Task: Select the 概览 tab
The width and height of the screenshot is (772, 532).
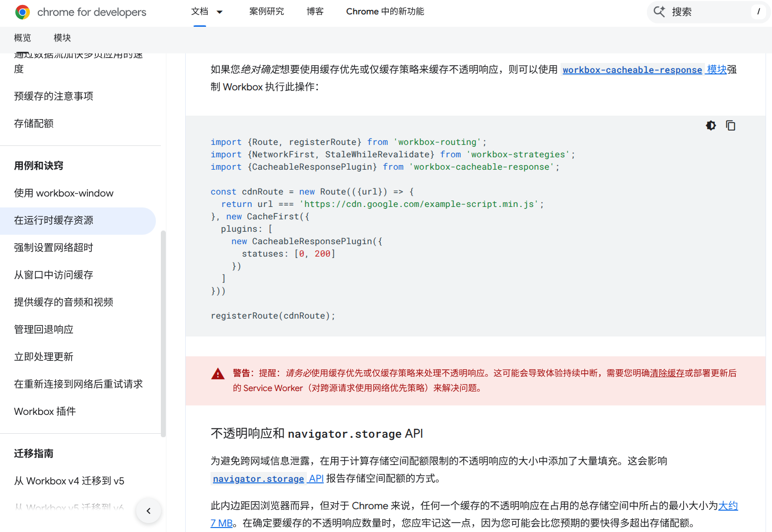Action: [22, 38]
